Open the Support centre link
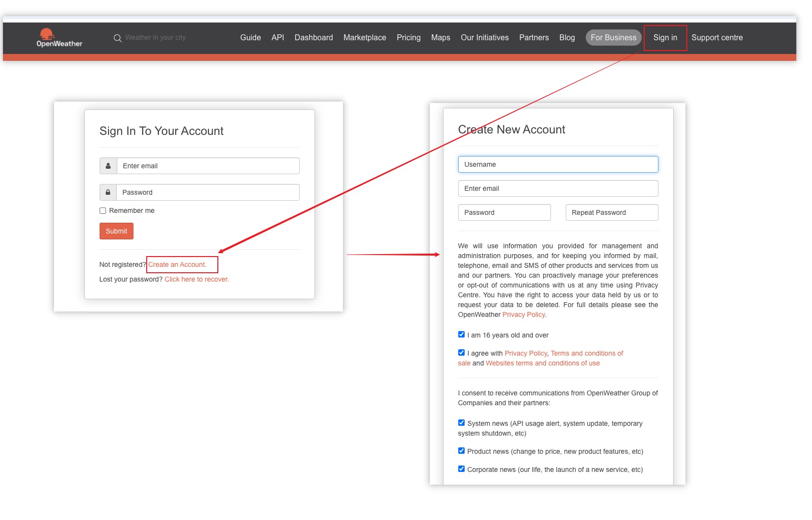812x520 pixels. click(717, 37)
